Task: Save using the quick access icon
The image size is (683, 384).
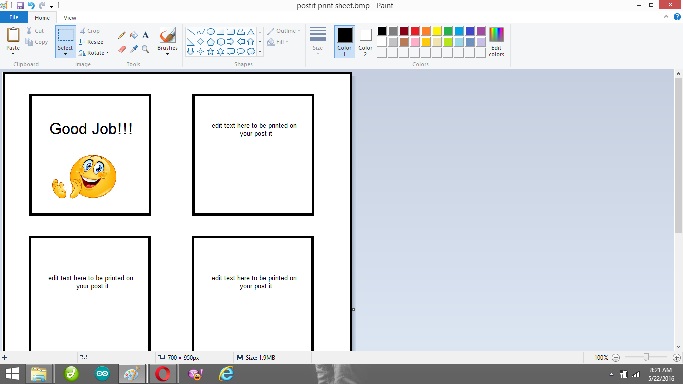Action: pos(20,6)
